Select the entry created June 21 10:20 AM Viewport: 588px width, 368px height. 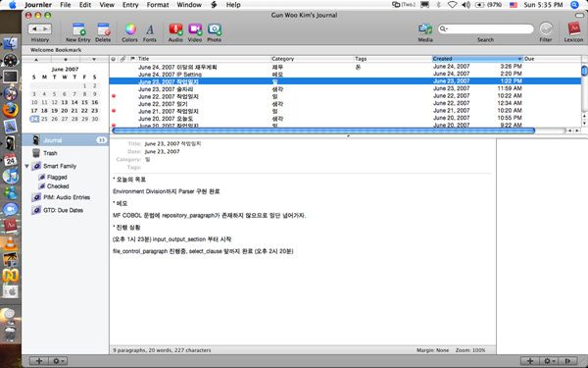coord(345,111)
